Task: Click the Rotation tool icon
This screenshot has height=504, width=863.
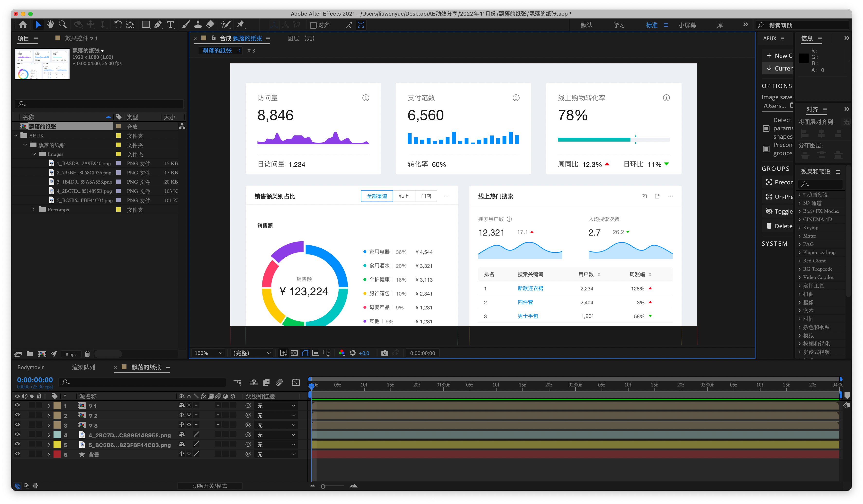Action: pos(118,25)
